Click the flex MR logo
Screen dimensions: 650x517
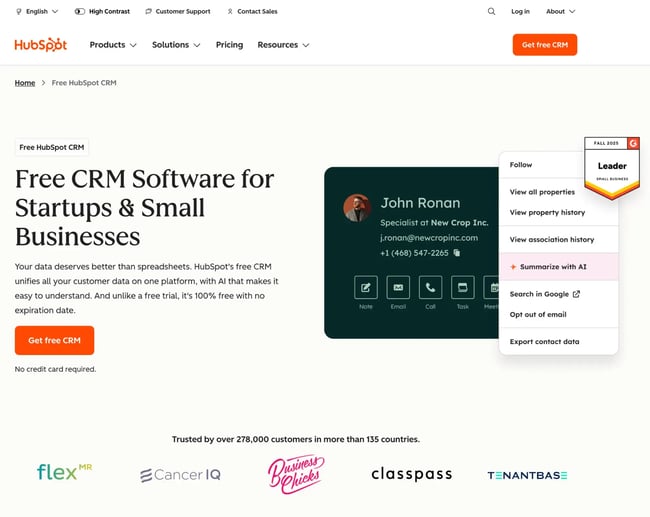pos(64,472)
